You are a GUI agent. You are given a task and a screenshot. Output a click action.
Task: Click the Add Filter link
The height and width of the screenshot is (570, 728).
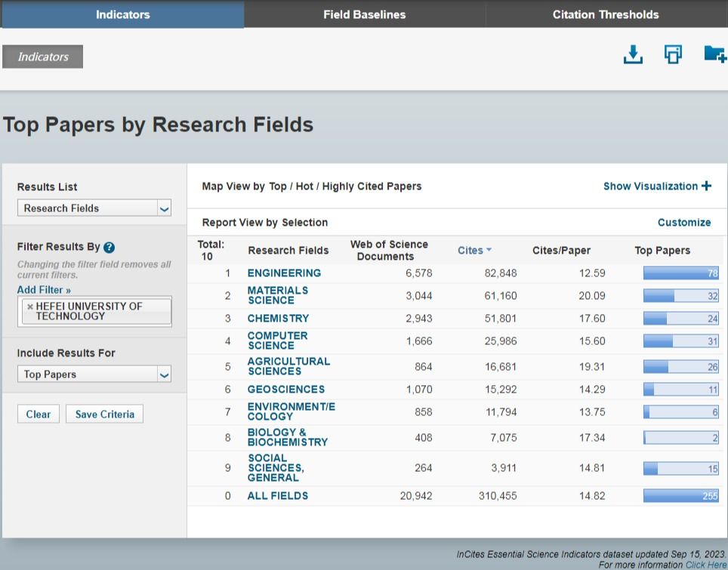[x=44, y=290]
